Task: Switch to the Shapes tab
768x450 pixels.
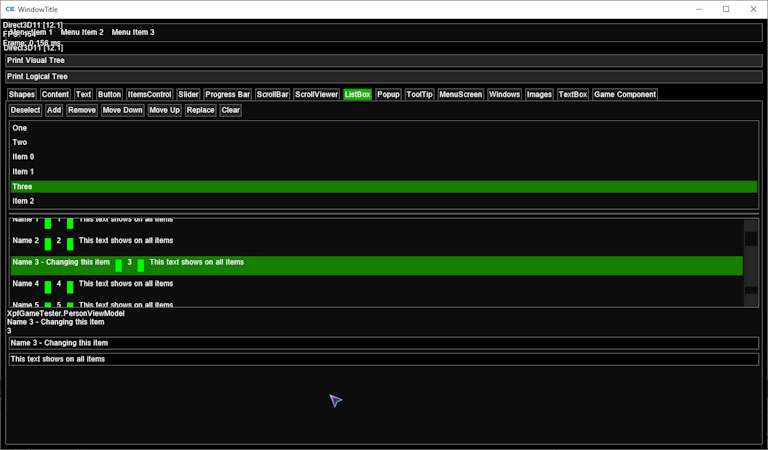Action: click(22, 95)
